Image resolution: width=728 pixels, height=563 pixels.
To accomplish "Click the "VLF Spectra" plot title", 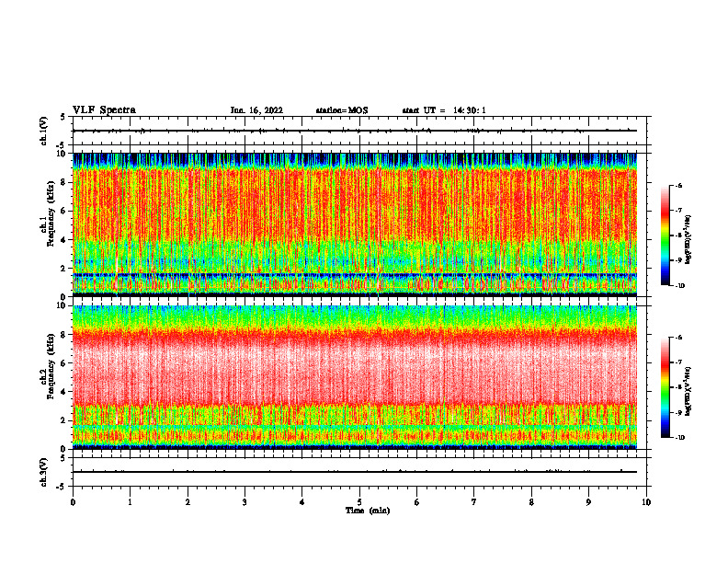I will click(104, 110).
